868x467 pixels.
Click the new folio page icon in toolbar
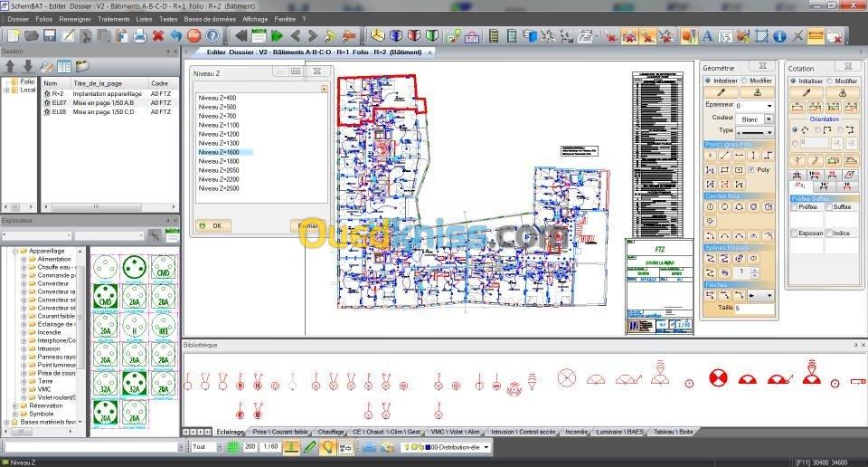point(14,36)
